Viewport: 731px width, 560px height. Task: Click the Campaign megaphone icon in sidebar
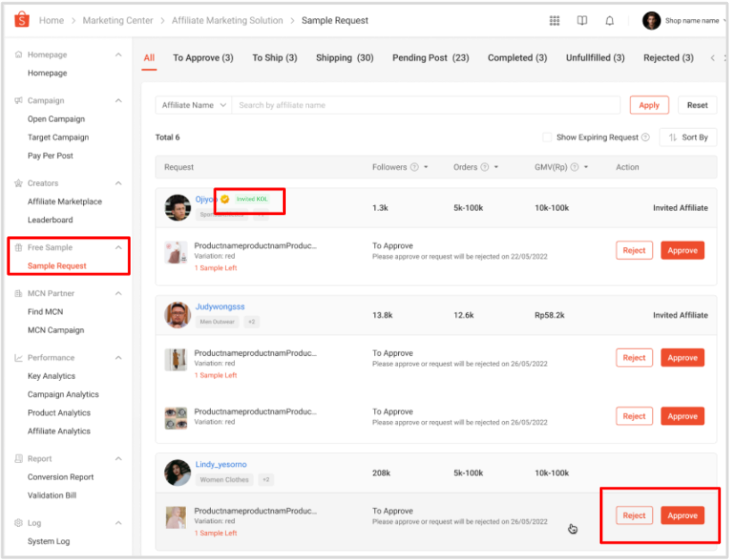coord(19,100)
